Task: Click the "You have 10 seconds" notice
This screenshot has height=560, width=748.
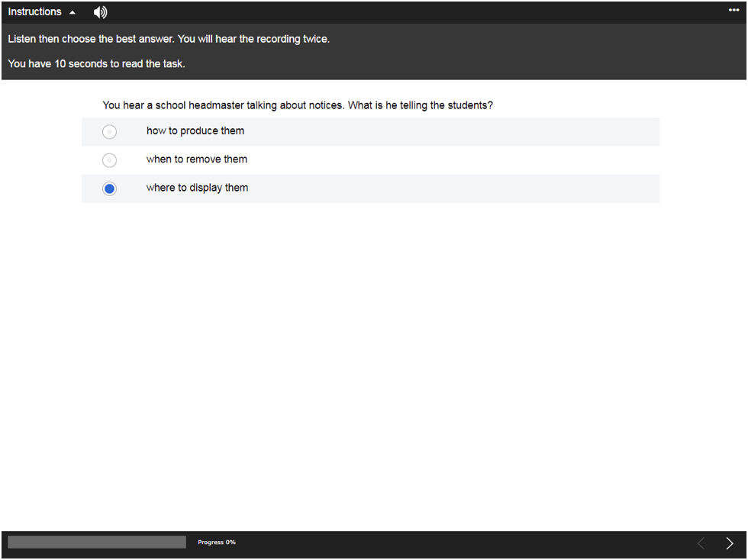Action: point(97,64)
